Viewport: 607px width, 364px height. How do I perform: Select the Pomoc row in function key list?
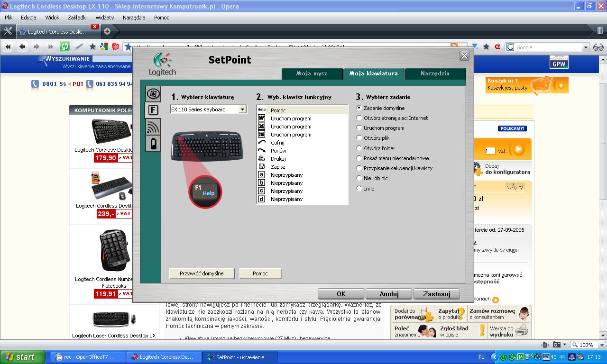(x=303, y=110)
